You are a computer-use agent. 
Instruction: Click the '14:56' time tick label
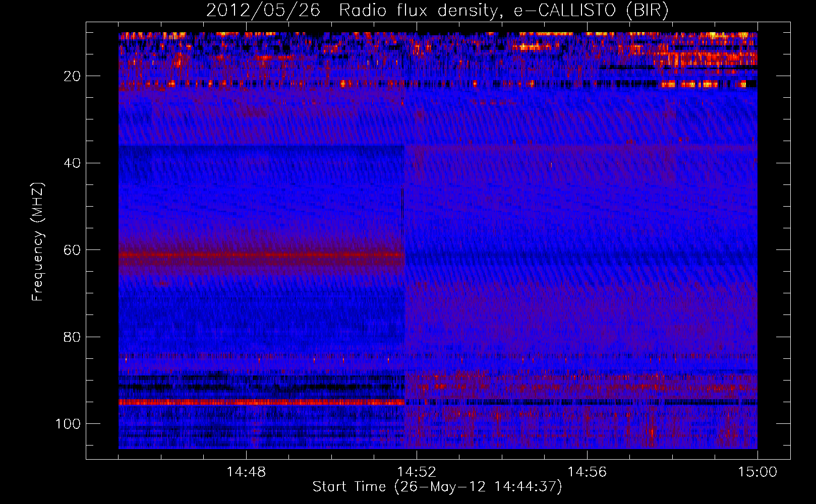point(587,472)
